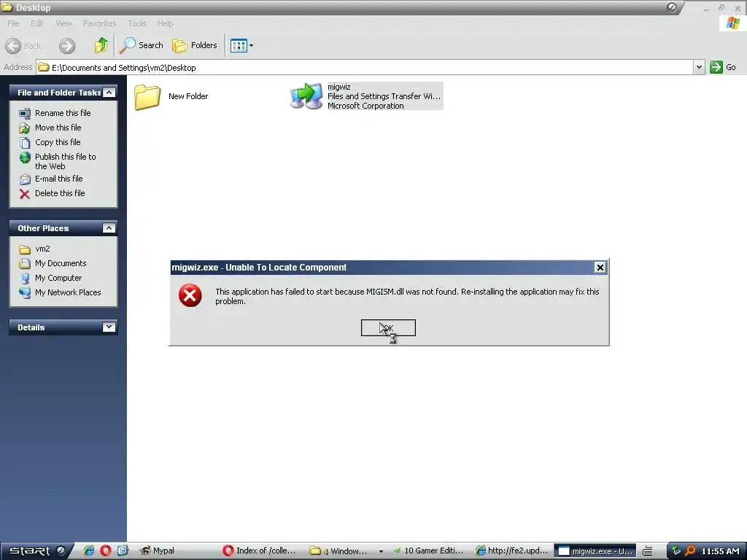Click the Go button
747x560 pixels.
click(723, 67)
